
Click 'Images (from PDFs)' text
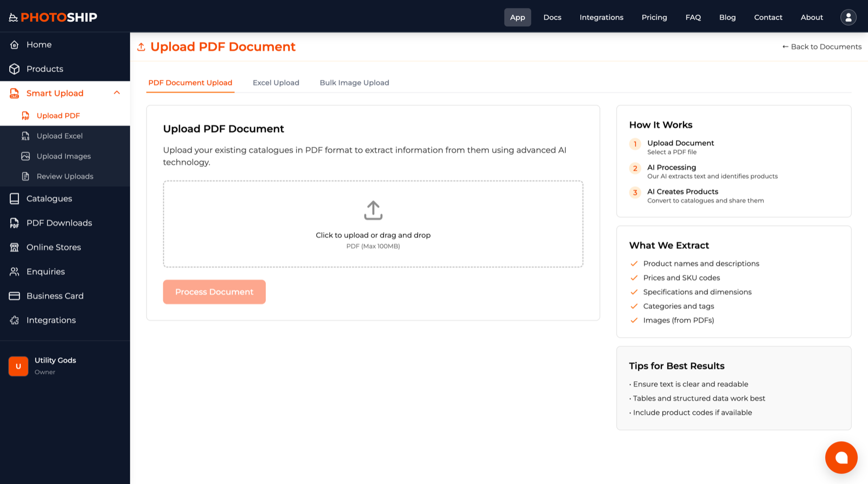pos(678,320)
